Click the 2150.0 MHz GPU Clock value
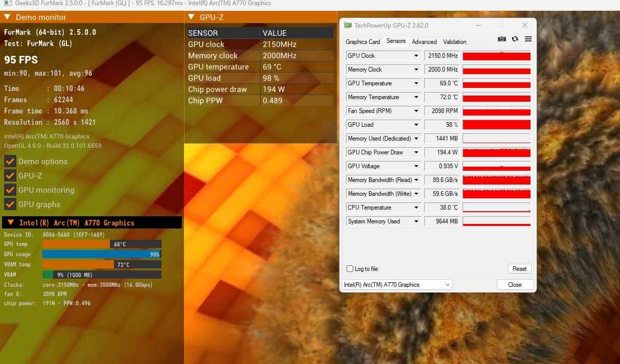Image resolution: width=620 pixels, height=364 pixels. point(442,56)
